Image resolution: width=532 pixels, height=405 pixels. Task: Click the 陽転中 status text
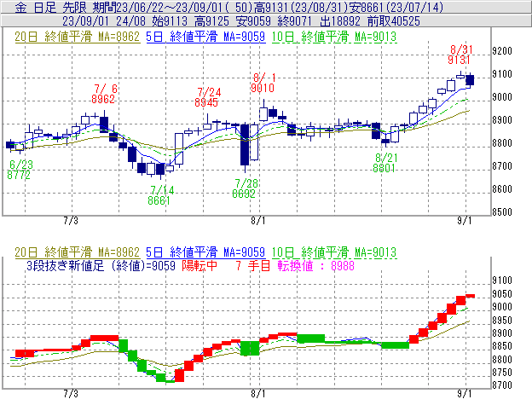point(199,265)
